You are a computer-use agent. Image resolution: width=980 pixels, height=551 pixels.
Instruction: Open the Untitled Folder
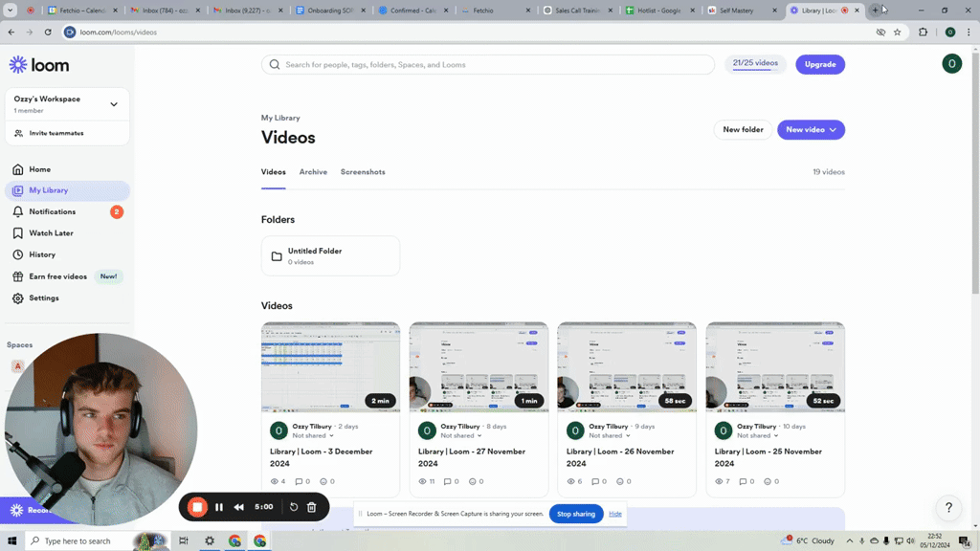click(x=330, y=256)
